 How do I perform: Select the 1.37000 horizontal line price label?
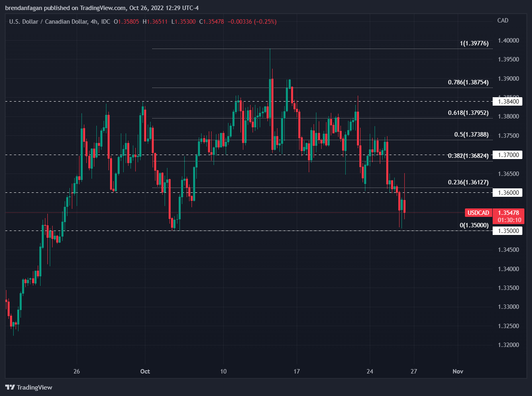(x=508, y=155)
